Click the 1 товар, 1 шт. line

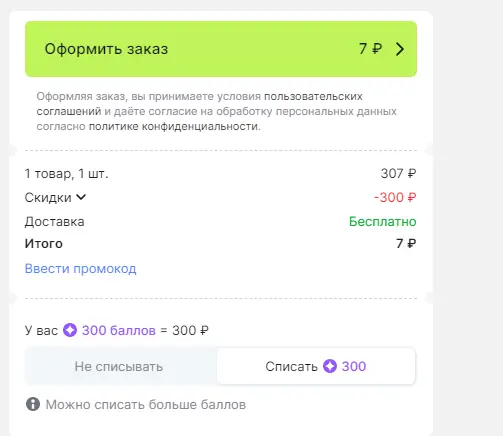tap(67, 174)
